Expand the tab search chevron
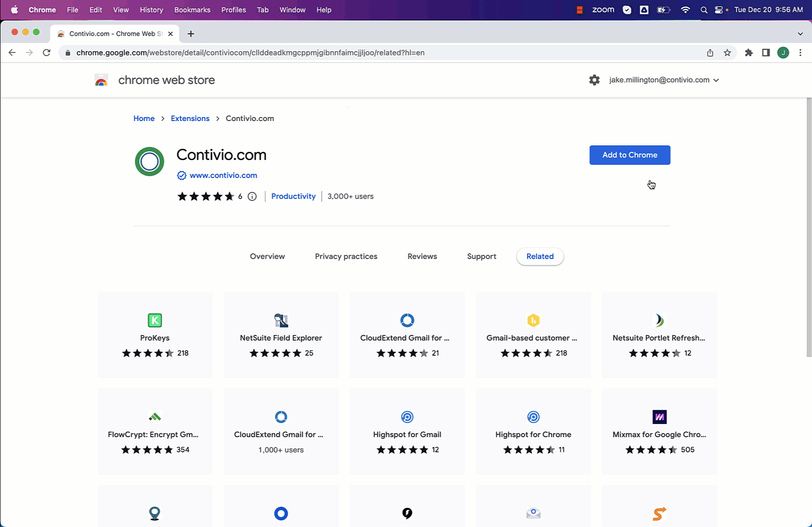Image resolution: width=812 pixels, height=527 pixels. pyautogui.click(x=800, y=34)
